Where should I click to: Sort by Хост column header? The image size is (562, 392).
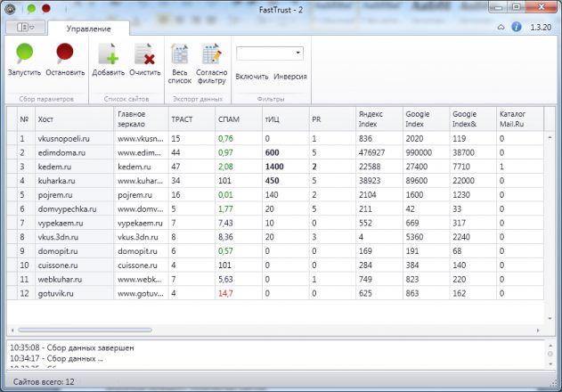[x=74, y=119]
